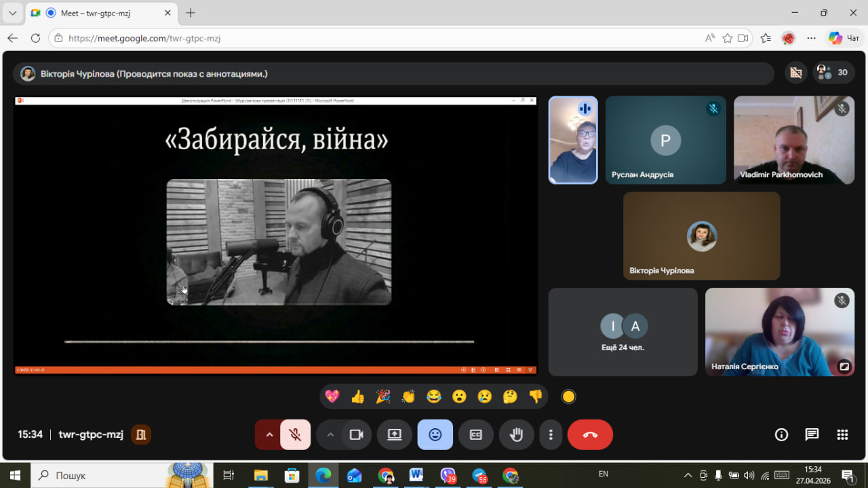868x488 pixels.
Task: Click the 'Ещё 24 чел.' participants tile
Action: 623,332
